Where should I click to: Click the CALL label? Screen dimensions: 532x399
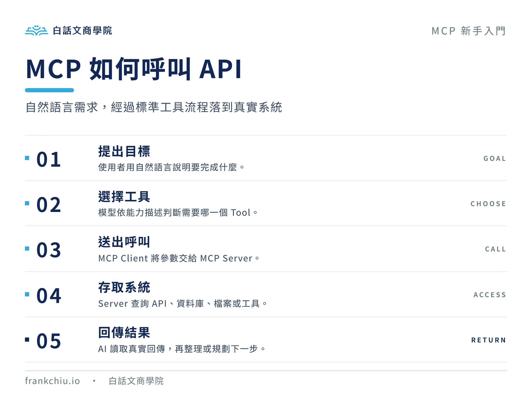coord(495,249)
